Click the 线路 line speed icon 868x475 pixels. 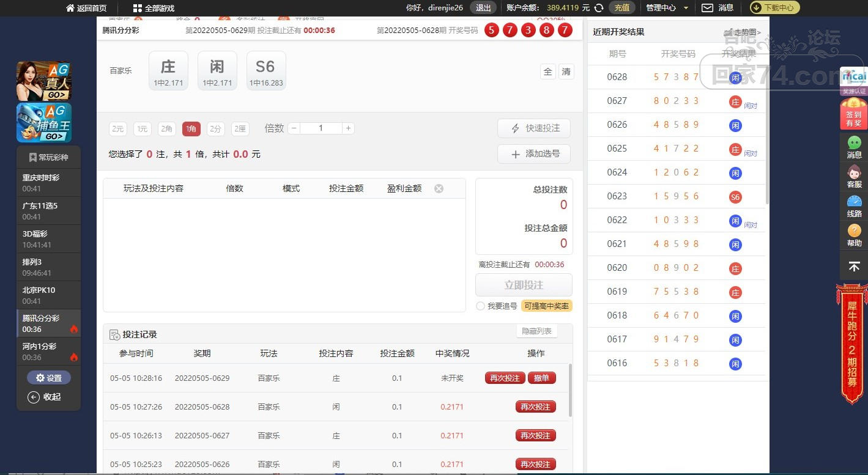[854, 205]
